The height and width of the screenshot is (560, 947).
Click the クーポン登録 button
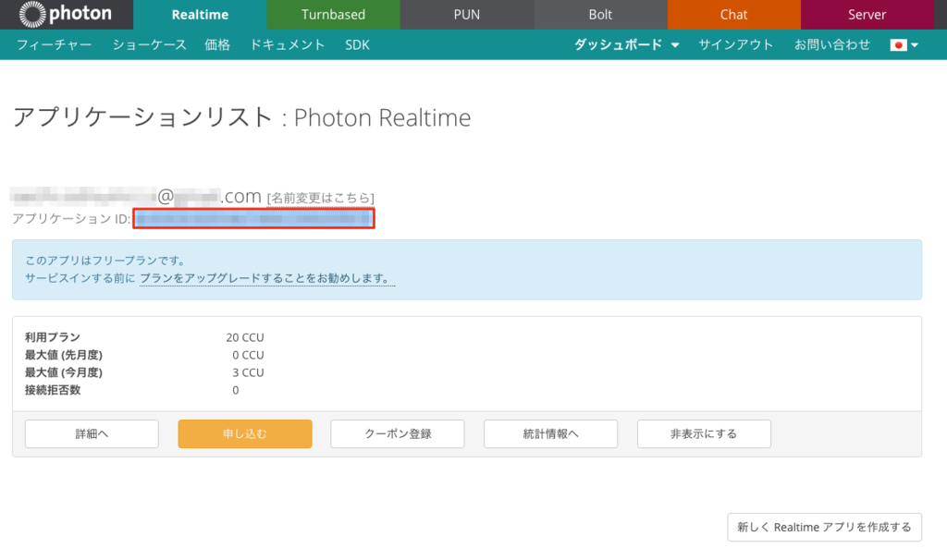pos(398,434)
